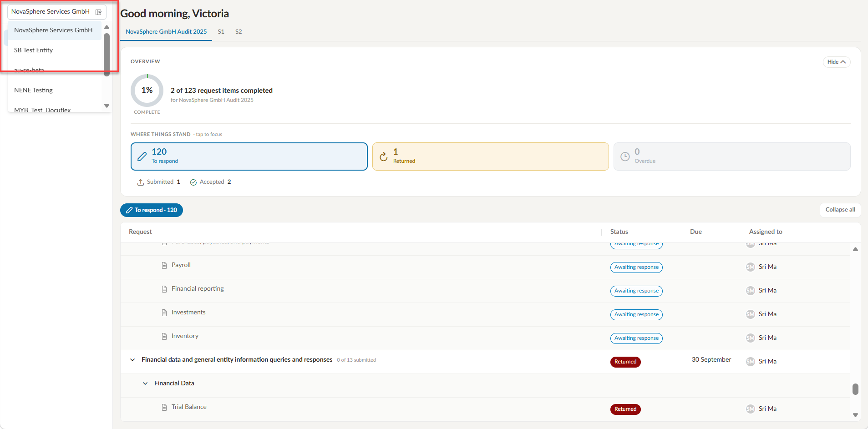This screenshot has height=429, width=868.
Task: Click Returned status badge for Trial Balance
Action: tap(625, 409)
